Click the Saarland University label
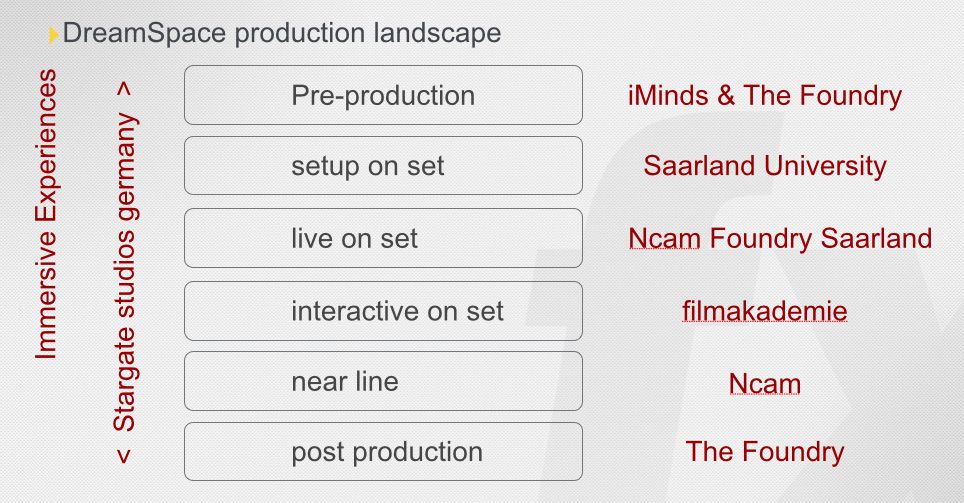Screen dimensions: 964x503 coord(764,167)
